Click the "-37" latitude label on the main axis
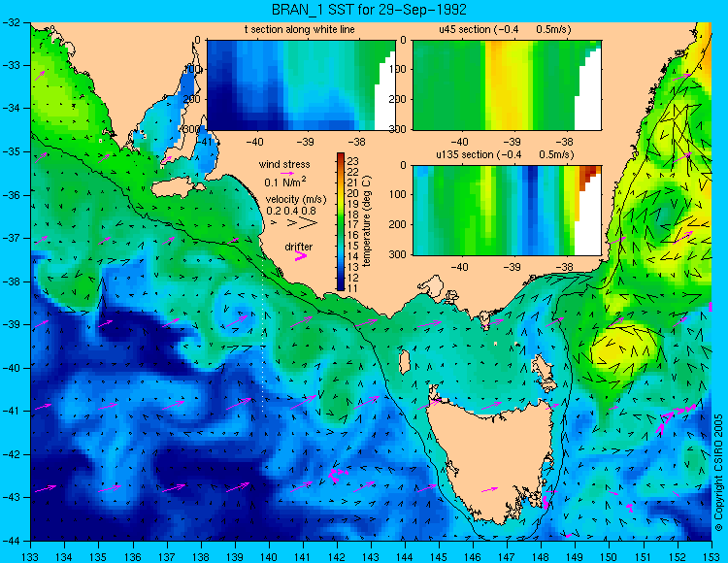The image size is (728, 563). point(11,238)
